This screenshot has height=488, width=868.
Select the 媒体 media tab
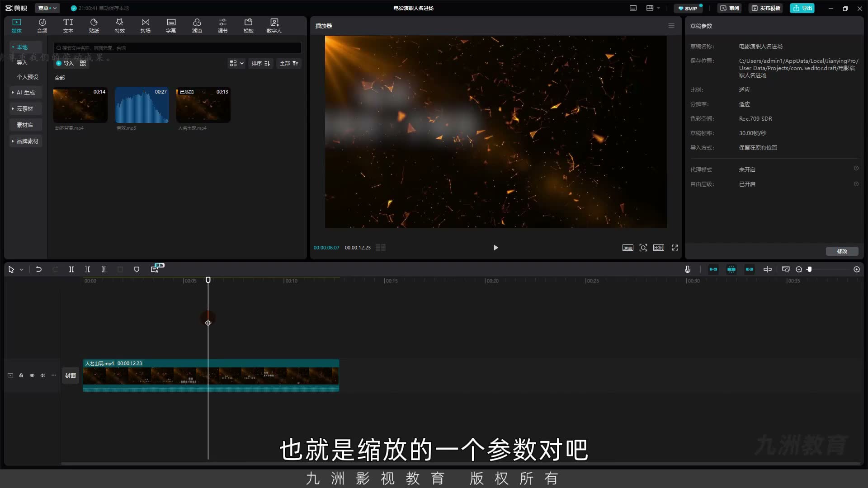tap(17, 26)
